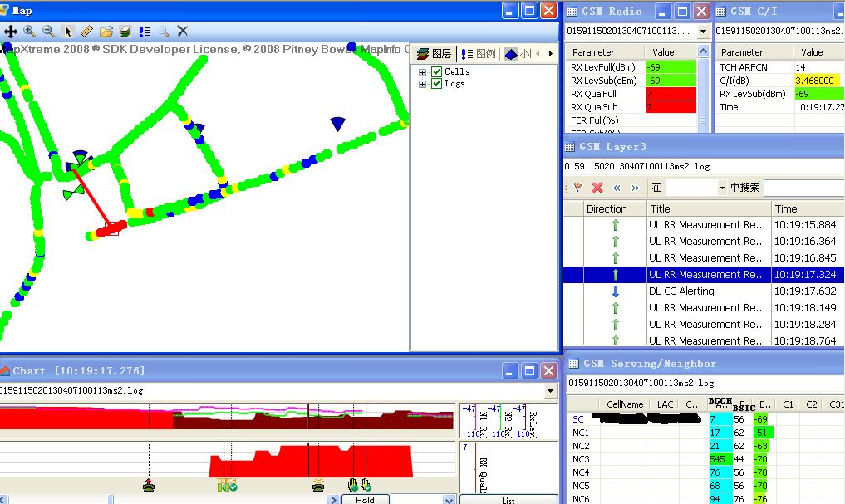Click the chart horizontal scrollbar thumb
845x504 pixels.
coord(111,500)
